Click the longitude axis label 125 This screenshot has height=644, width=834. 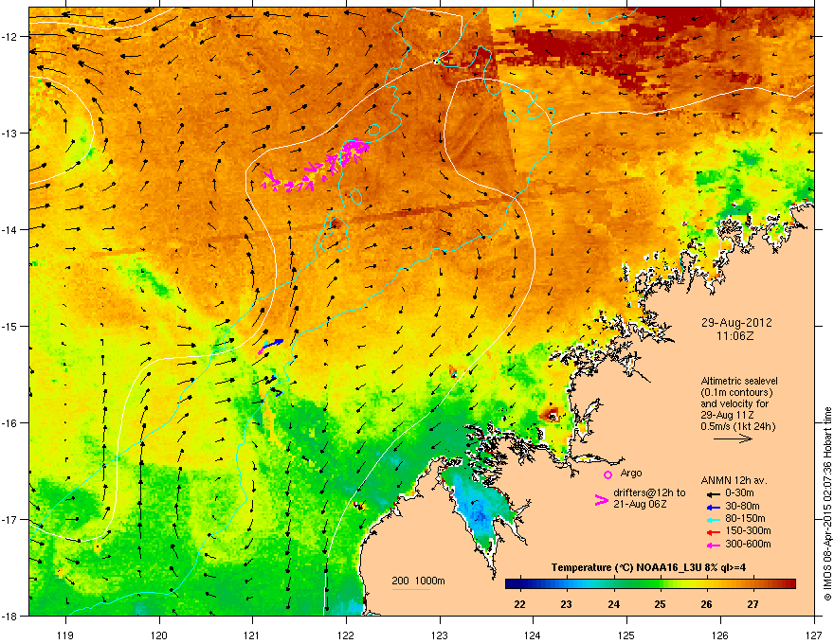626,635
